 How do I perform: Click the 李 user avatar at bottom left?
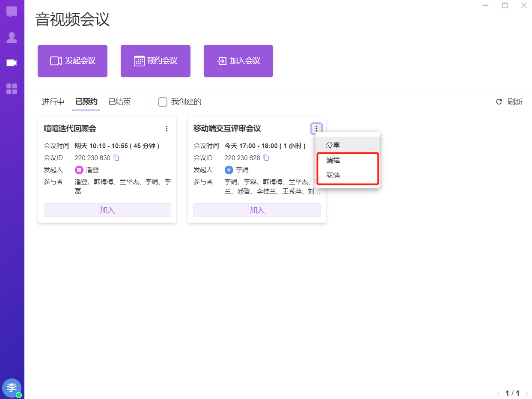coord(12,387)
